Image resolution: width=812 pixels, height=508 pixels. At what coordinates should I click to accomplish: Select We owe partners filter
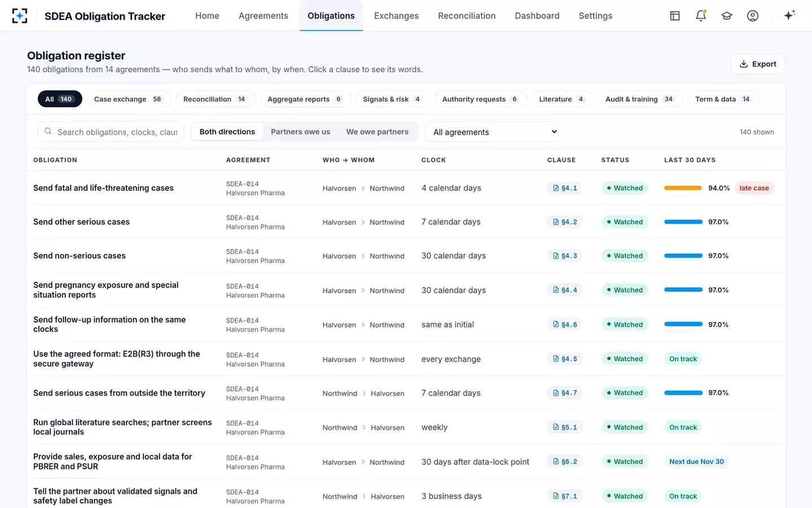click(x=377, y=132)
